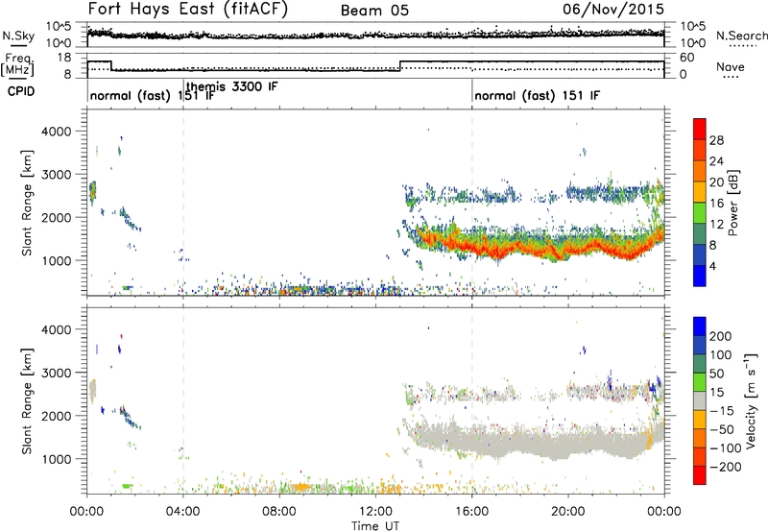Click the 'Time UT' axis title
The width and height of the screenshot is (768, 532).
375,526
